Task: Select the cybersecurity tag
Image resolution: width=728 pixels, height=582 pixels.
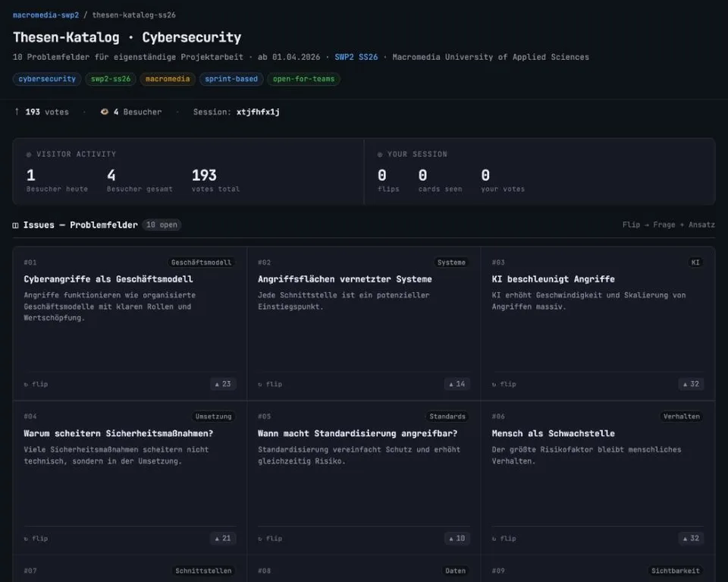Action: pos(47,79)
